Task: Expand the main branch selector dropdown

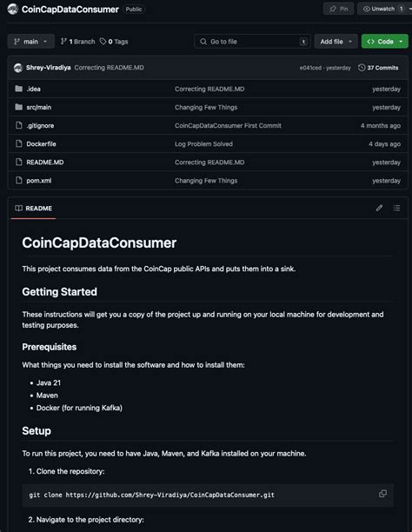Action: pyautogui.click(x=31, y=42)
